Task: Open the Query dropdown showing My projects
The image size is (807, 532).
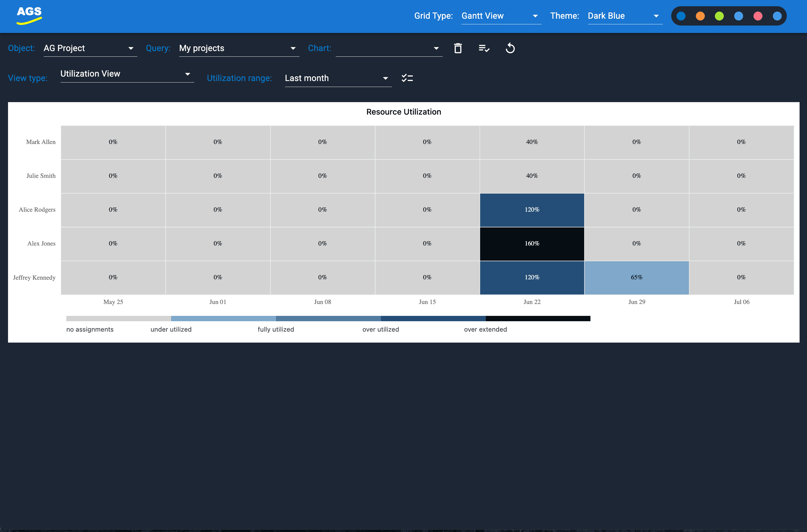Action: 239,48
